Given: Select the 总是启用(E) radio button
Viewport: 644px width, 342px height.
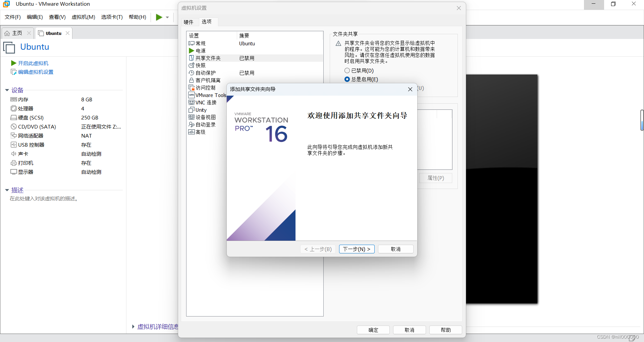Looking at the screenshot, I should point(347,79).
